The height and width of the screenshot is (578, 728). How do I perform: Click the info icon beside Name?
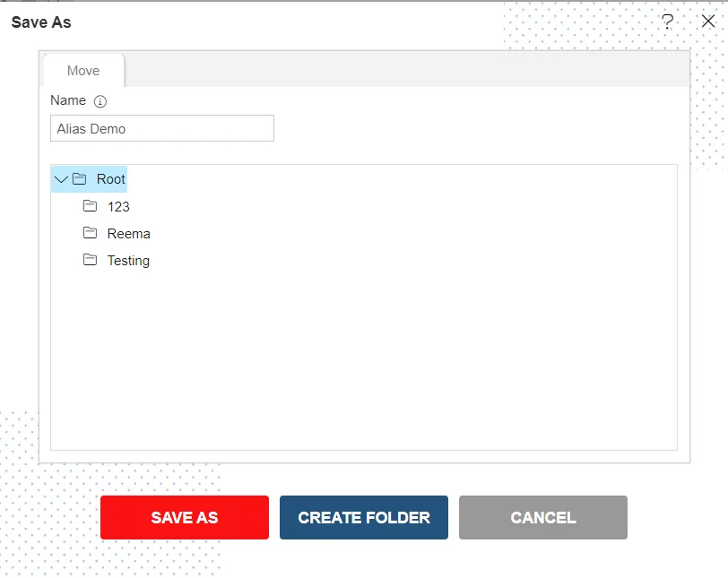(100, 101)
